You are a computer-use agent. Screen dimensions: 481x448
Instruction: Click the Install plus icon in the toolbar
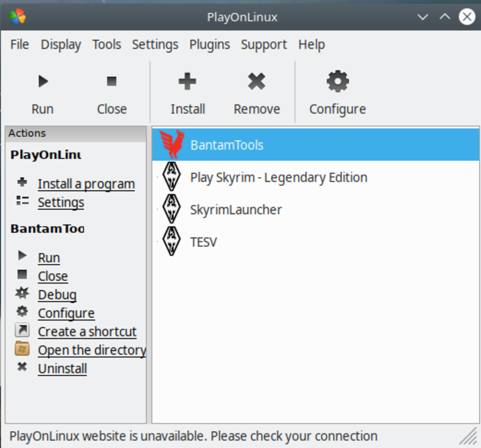(x=188, y=81)
